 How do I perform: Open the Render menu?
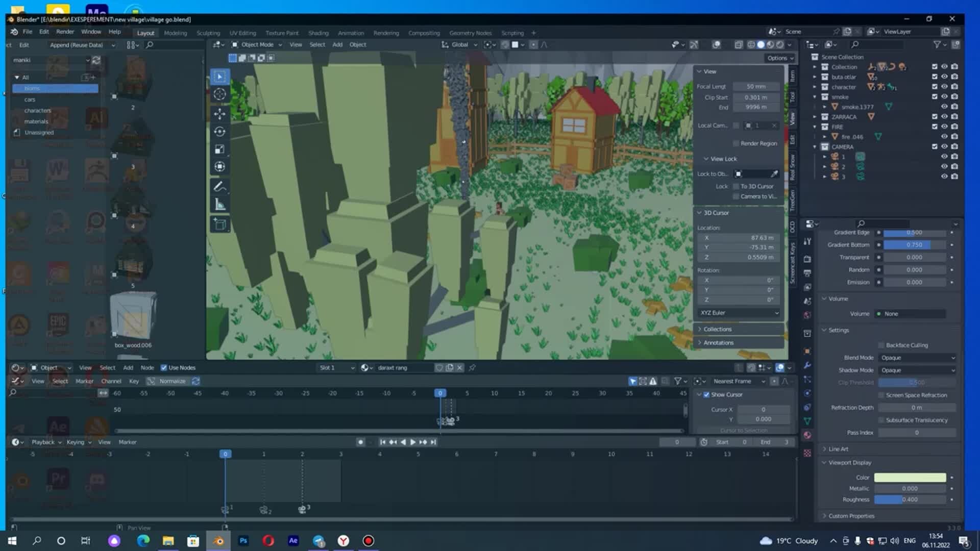pyautogui.click(x=65, y=32)
